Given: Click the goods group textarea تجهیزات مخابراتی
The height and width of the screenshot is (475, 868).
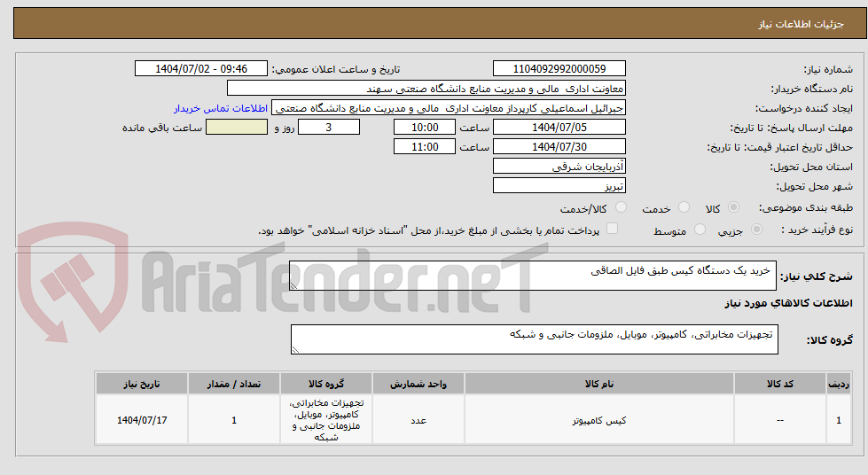Looking at the screenshot, I should 535,339.
